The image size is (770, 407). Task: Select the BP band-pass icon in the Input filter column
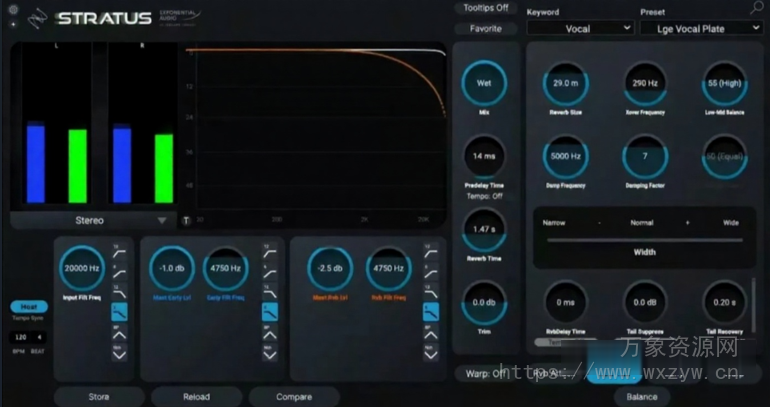[119, 332]
